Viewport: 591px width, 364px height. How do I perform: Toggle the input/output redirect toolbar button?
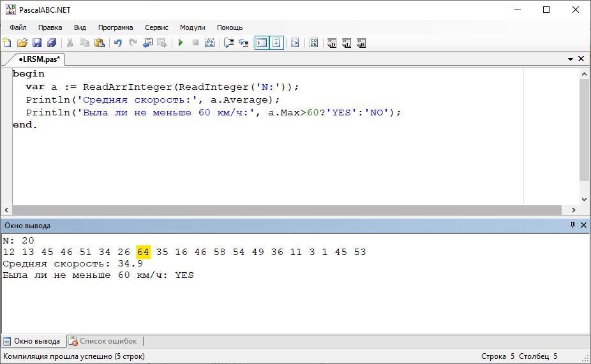coord(276,43)
